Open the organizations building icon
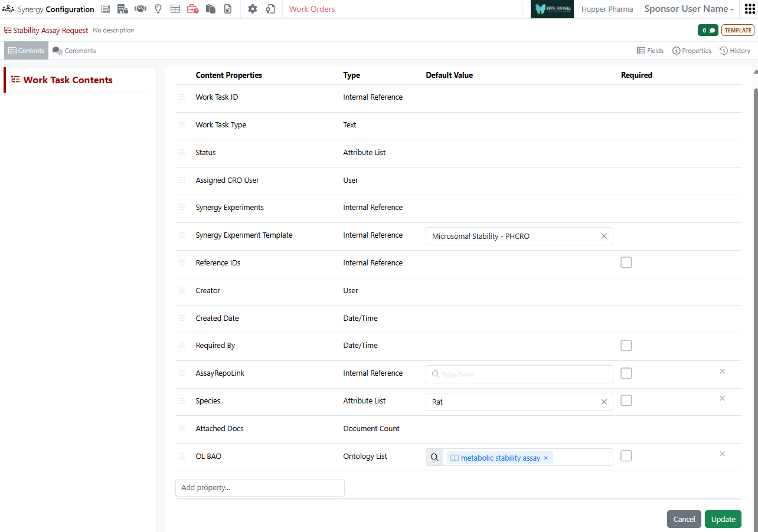Viewport: 758px width, 532px height. 123,9
